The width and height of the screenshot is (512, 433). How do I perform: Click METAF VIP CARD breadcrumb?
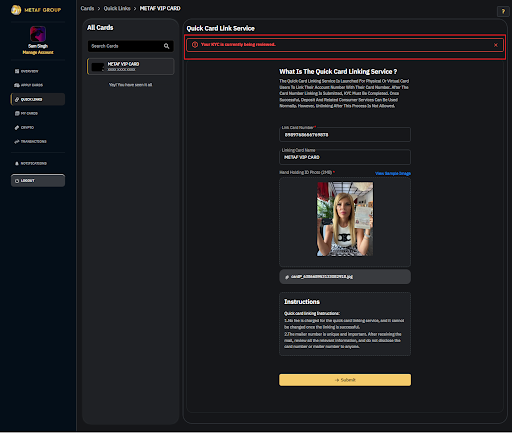click(160, 8)
